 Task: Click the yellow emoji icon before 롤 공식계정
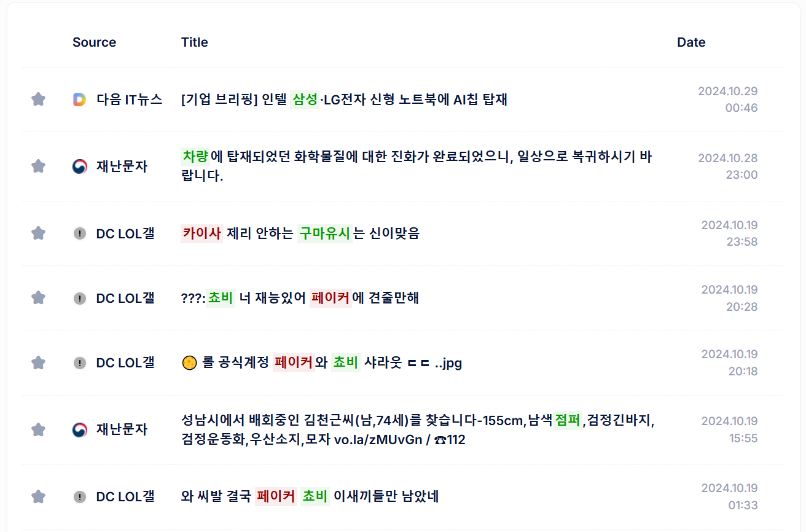[x=189, y=363]
